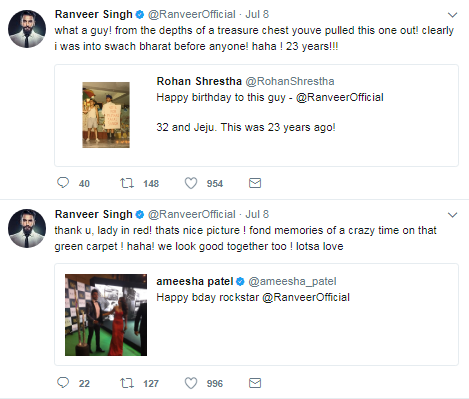
Task: Visit ameesha patel's profile name
Action: point(195,281)
